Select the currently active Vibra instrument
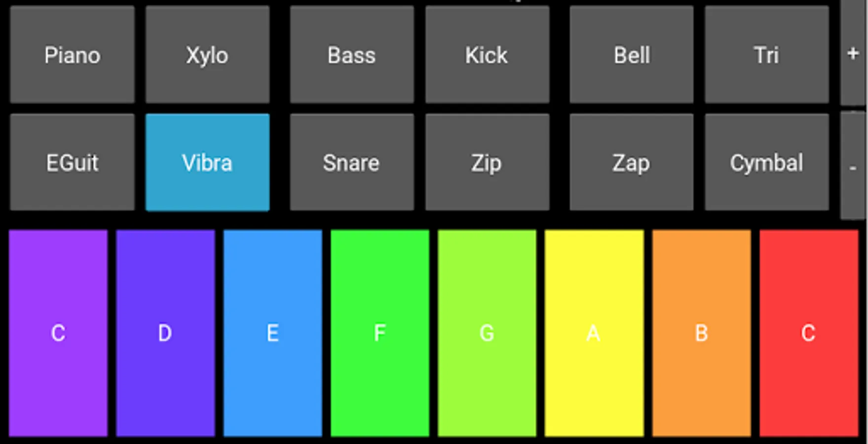Image resolution: width=868 pixels, height=444 pixels. click(207, 163)
